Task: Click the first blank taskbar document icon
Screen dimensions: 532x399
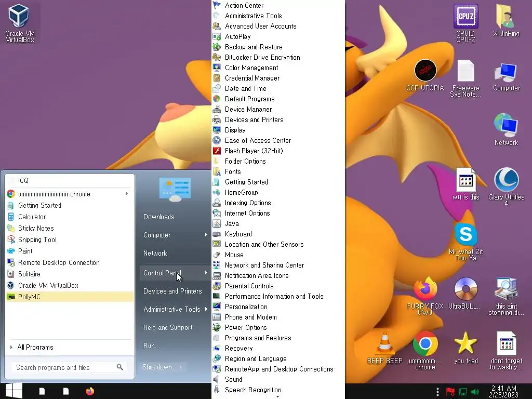Action: click(x=42, y=391)
